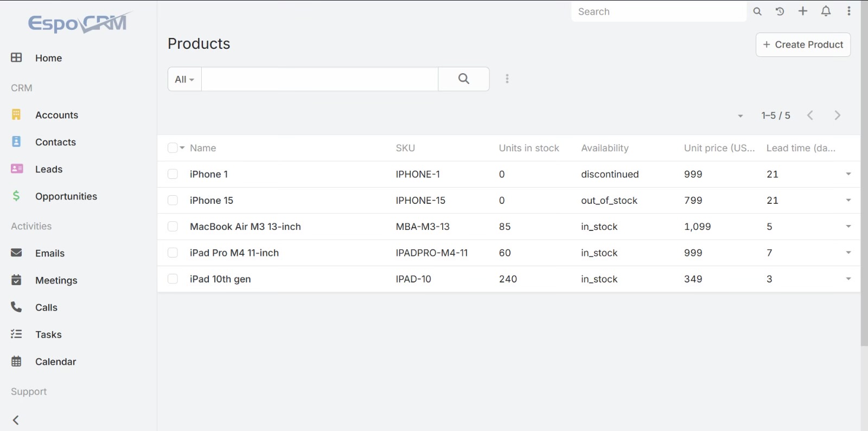Click the Home grid icon
Image resolution: width=868 pixels, height=431 pixels.
click(16, 57)
